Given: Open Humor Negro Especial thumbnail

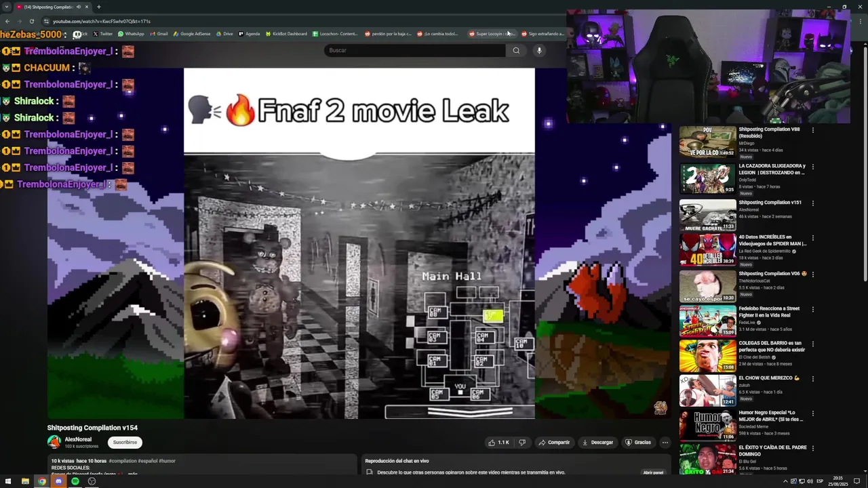Looking at the screenshot, I should click(707, 425).
